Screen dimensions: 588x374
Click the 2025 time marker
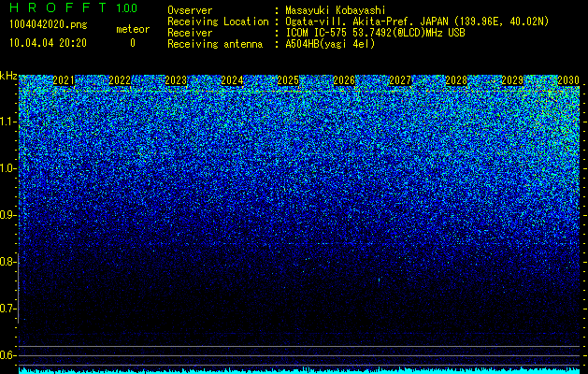point(288,80)
